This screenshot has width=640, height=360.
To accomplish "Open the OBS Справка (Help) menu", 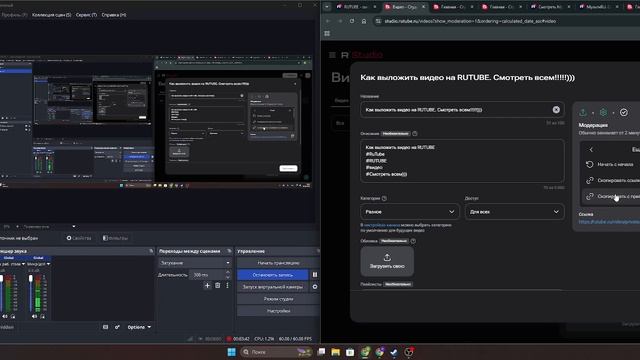I will click(x=114, y=15).
